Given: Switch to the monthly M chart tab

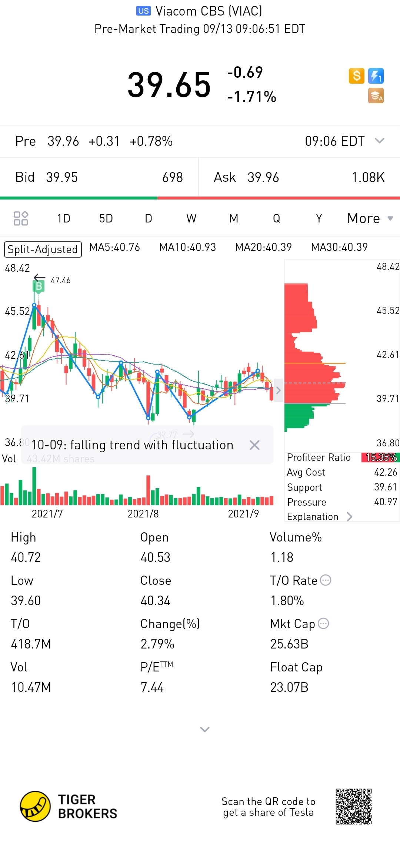Looking at the screenshot, I should (234, 218).
